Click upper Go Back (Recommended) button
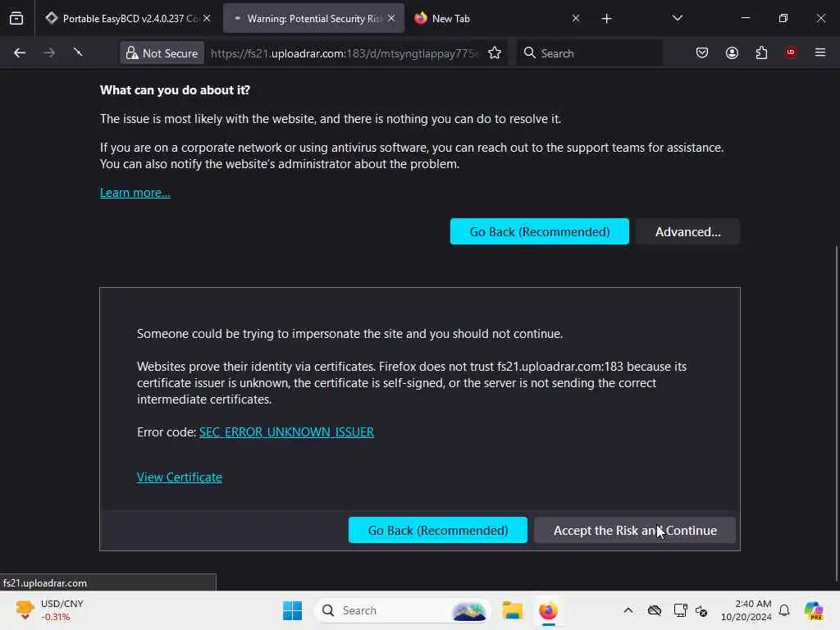840x630 pixels. [x=540, y=231]
